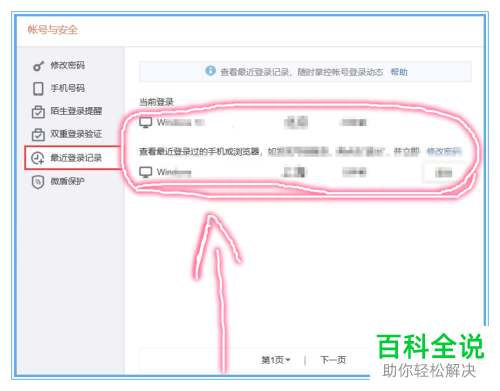Click the 查看最近登录记录 notice text
The width and height of the screenshot is (500, 391).
301,72
